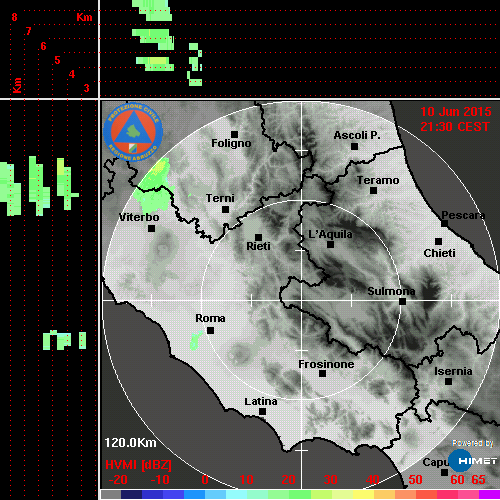Click the height axis number 5
Viewport: 500px width, 500px height.
[57, 60]
